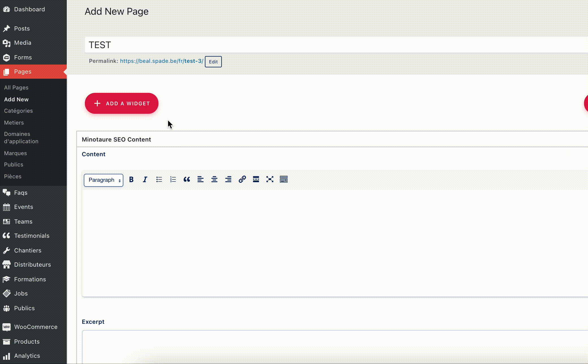Apply blockquote formatting
This screenshot has width=588, height=364.
point(187,179)
